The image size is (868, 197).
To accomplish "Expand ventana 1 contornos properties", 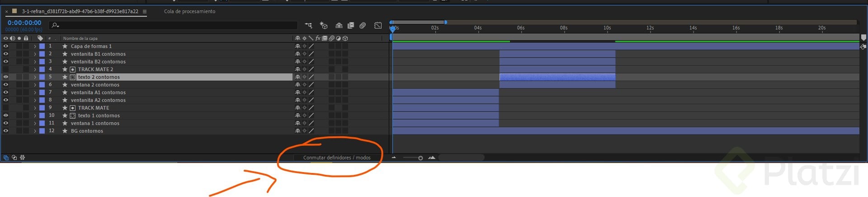I will click(35, 123).
